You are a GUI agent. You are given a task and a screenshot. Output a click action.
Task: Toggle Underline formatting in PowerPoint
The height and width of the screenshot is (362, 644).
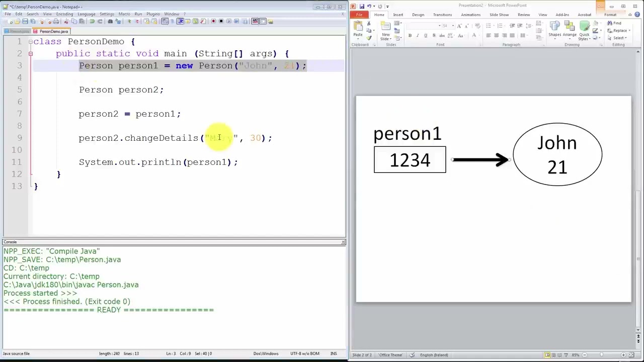click(x=426, y=35)
